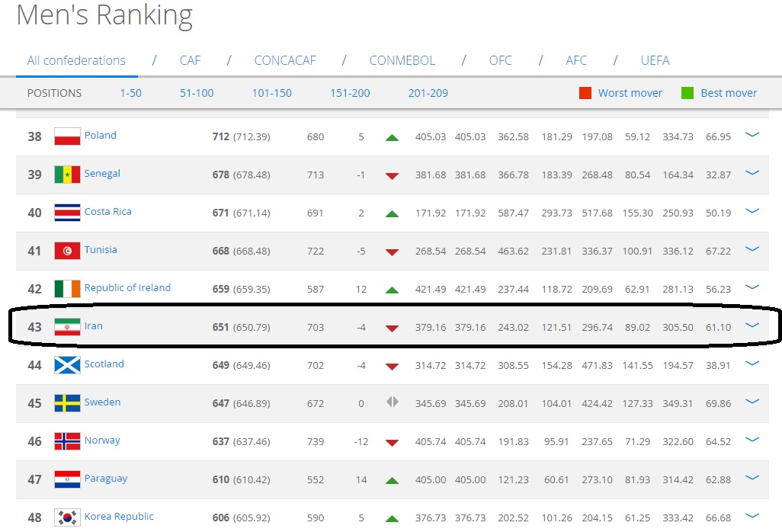Open the Korea Republic team link
Screen dimensions: 782x532
click(x=119, y=516)
